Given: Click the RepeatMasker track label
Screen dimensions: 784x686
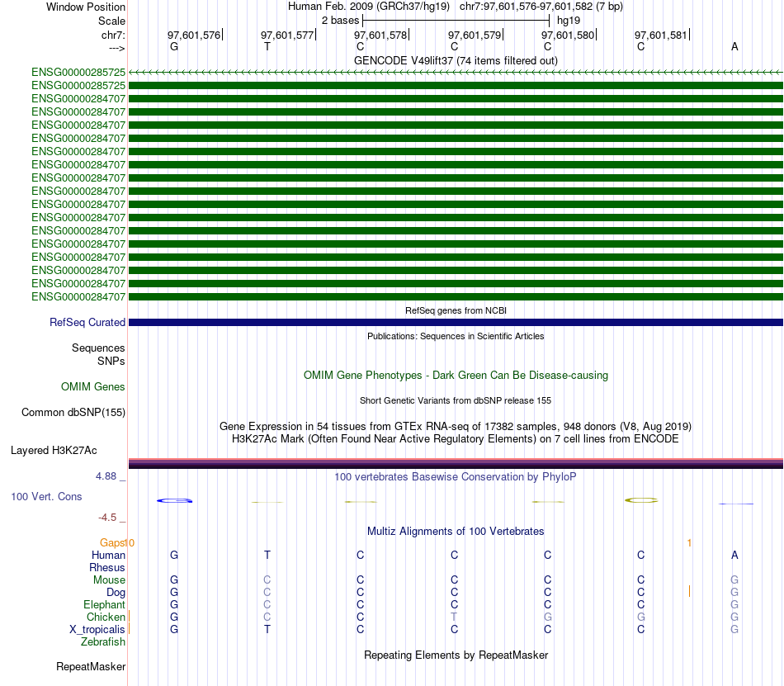Looking at the screenshot, I should pos(91,667).
